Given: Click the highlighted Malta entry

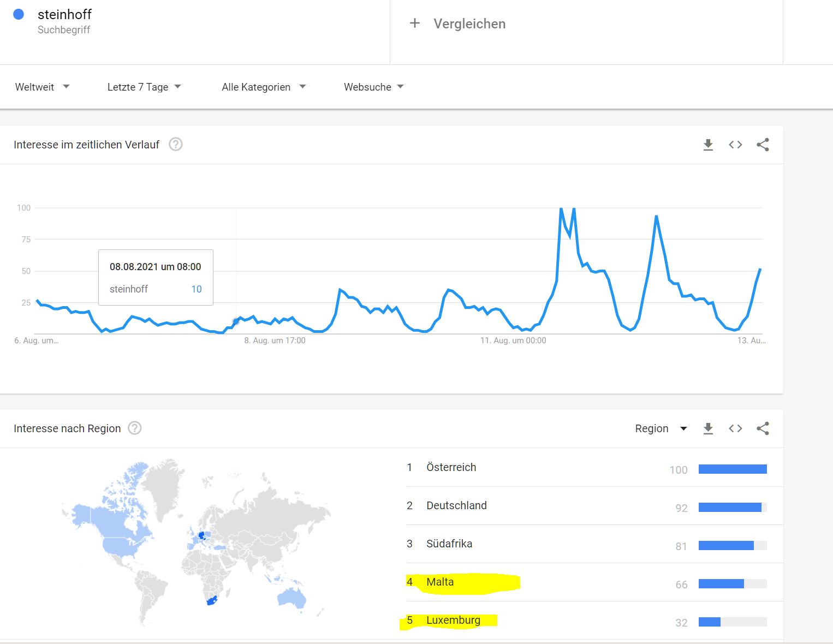Looking at the screenshot, I should (440, 582).
